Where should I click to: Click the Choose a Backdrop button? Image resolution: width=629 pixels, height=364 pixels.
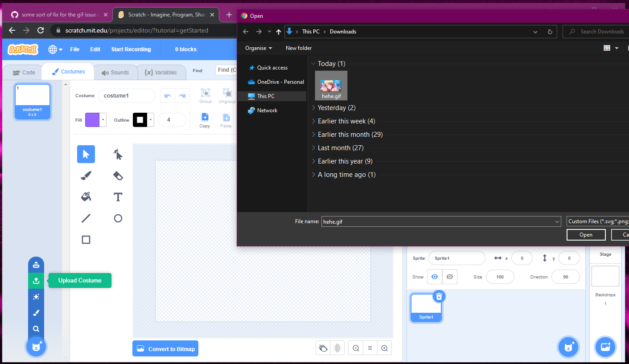(x=605, y=347)
